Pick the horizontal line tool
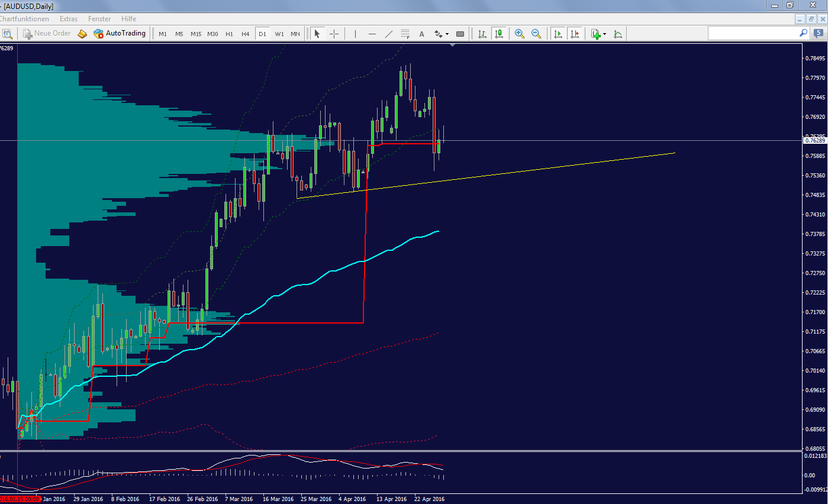Image resolution: width=828 pixels, height=504 pixels. (x=372, y=34)
